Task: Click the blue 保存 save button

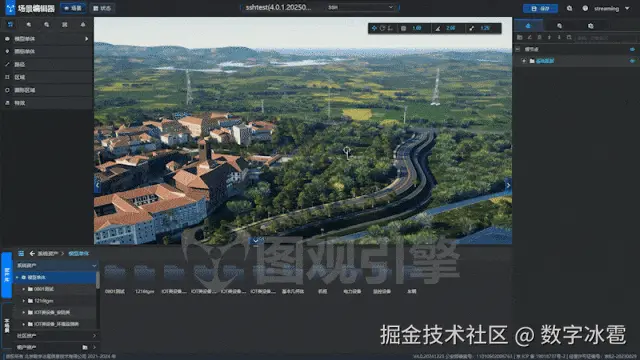Action: point(540,8)
